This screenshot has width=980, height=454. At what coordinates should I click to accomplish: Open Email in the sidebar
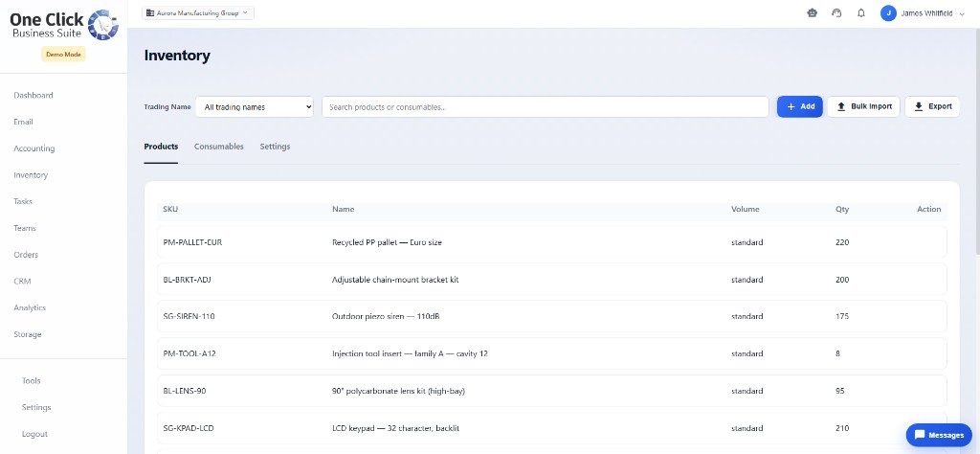point(23,122)
